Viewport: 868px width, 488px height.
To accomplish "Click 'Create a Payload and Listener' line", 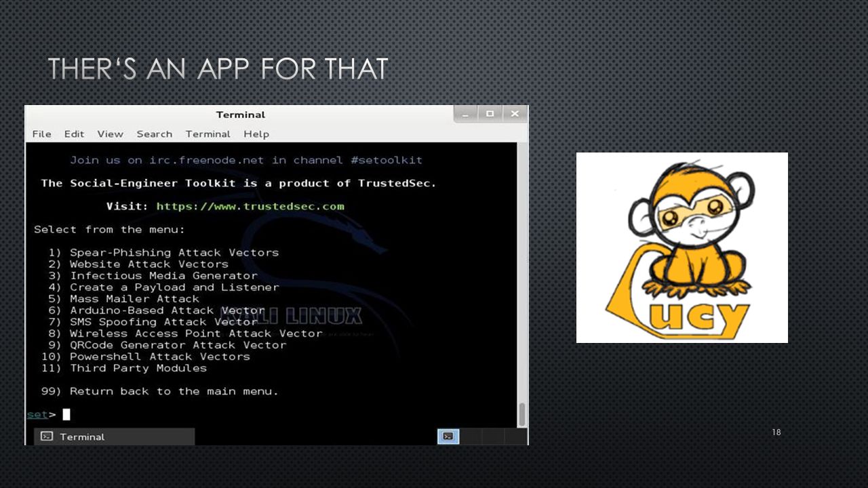I will (163, 287).
